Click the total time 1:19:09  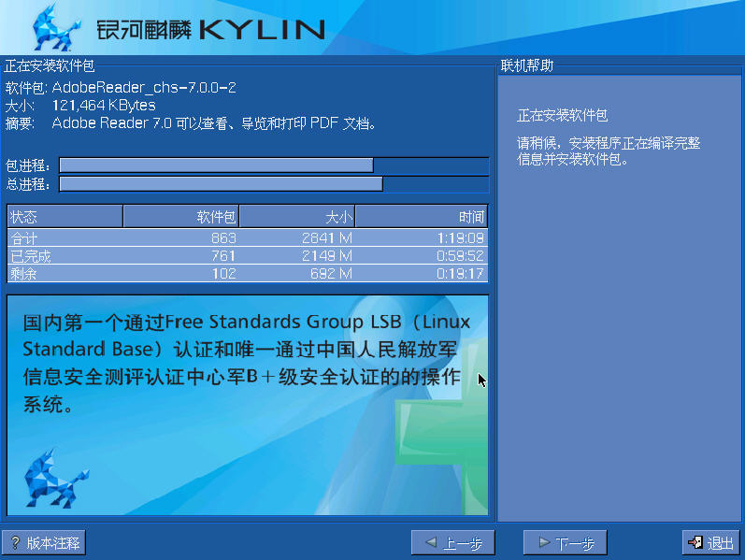coord(461,237)
